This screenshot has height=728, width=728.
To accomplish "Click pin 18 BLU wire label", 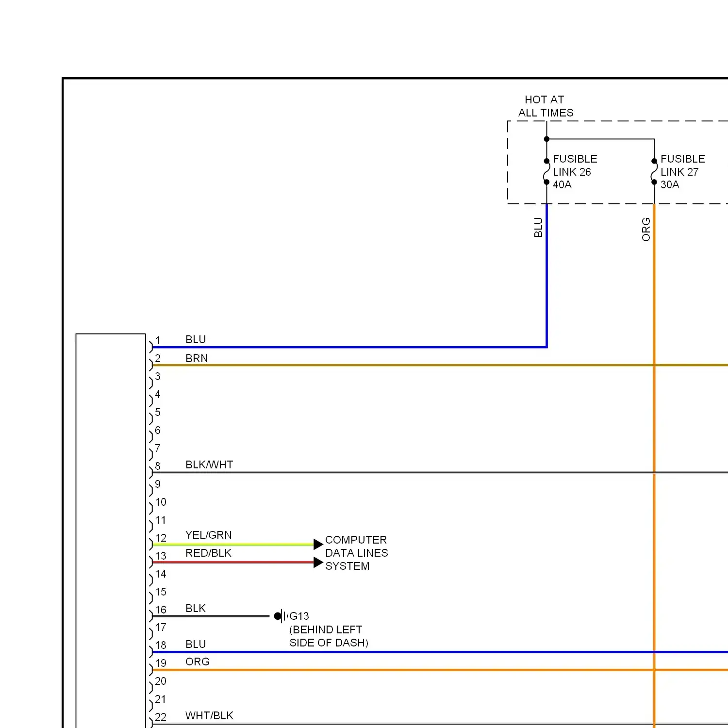I will click(x=196, y=644).
